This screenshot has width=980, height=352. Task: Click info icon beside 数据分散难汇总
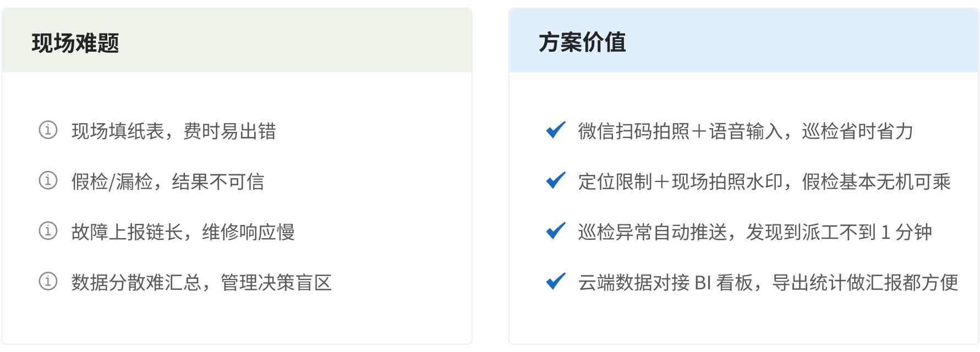tap(48, 282)
